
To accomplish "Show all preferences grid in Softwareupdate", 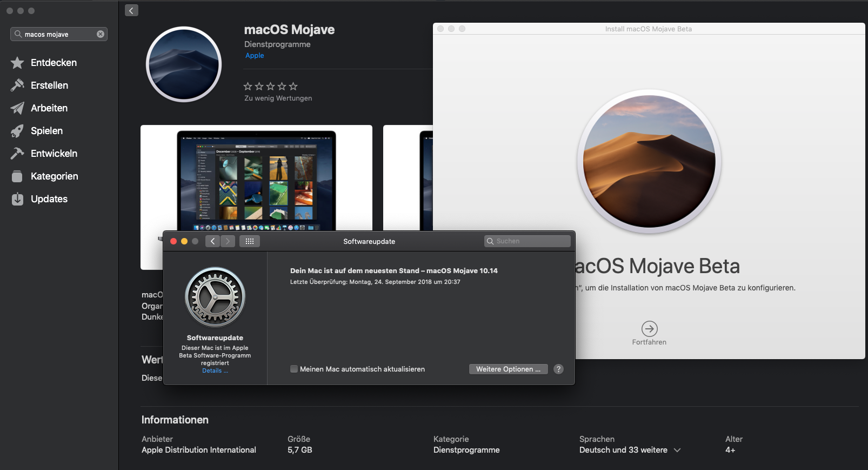I will (x=250, y=241).
